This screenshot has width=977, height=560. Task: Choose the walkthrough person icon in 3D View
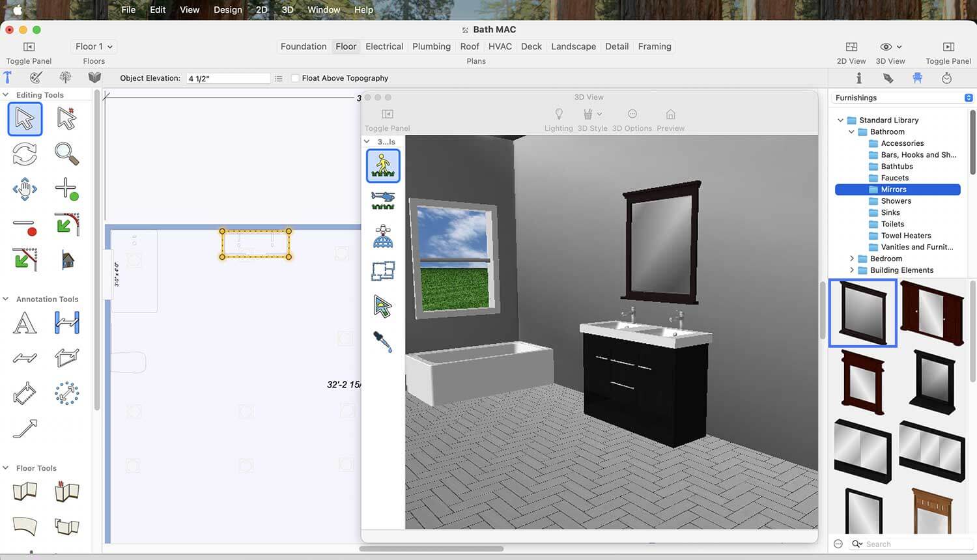383,165
